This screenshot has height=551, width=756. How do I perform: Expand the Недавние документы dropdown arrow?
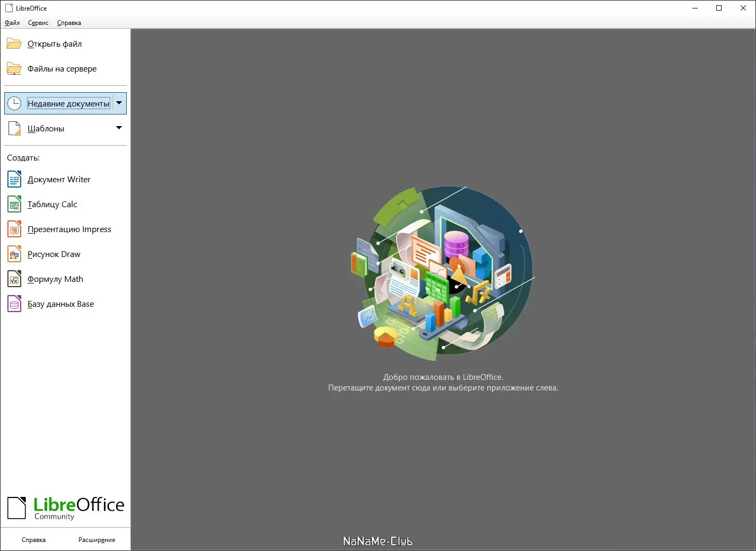coord(119,103)
